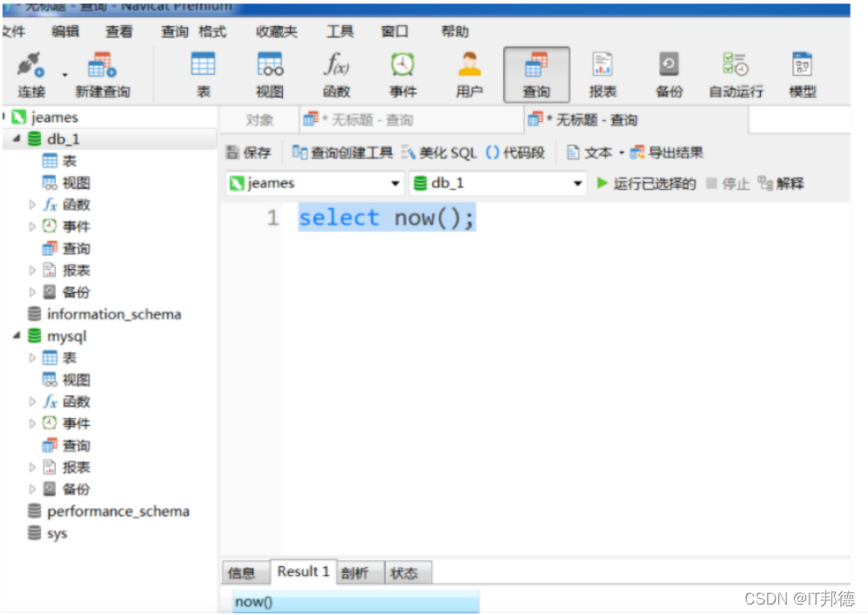Select the Table (表) toolbar icon
This screenshot has height=615, width=868.
point(203,75)
